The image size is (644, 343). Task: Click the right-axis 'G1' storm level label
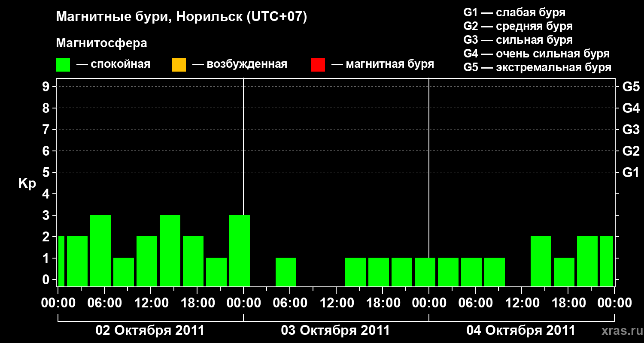pyautogui.click(x=631, y=172)
